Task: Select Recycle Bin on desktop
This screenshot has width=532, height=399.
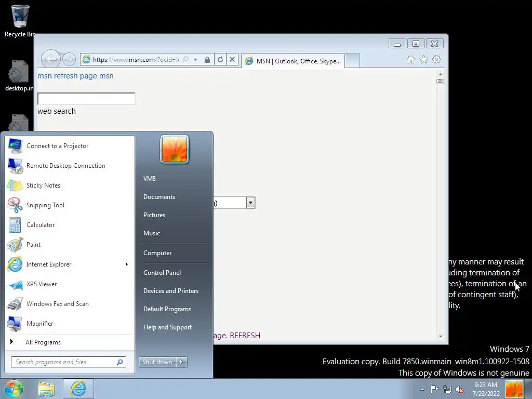Action: (x=19, y=20)
